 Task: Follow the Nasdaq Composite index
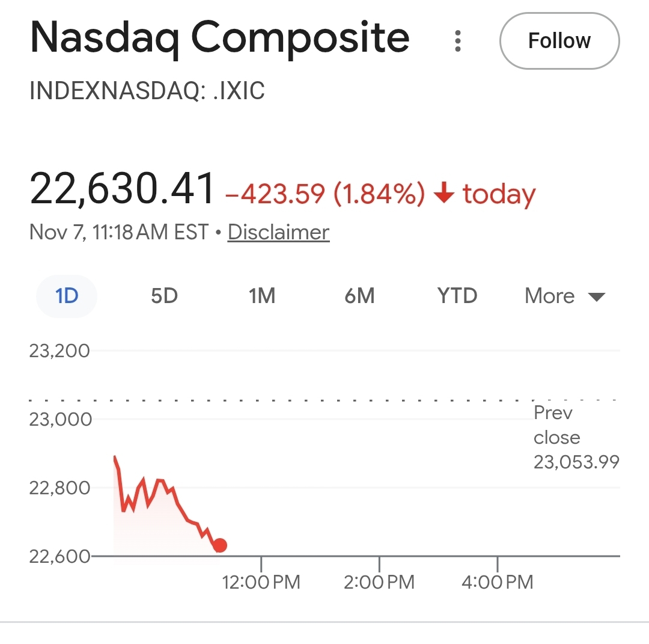(559, 41)
